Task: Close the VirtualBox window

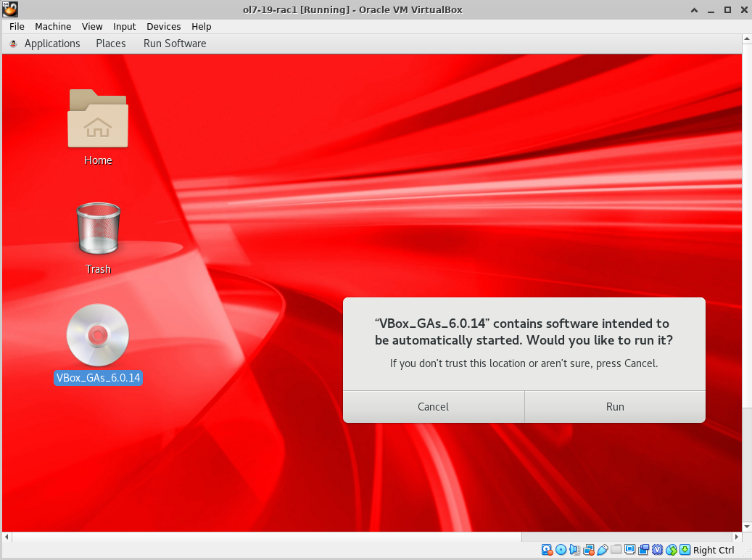Action: pos(744,9)
